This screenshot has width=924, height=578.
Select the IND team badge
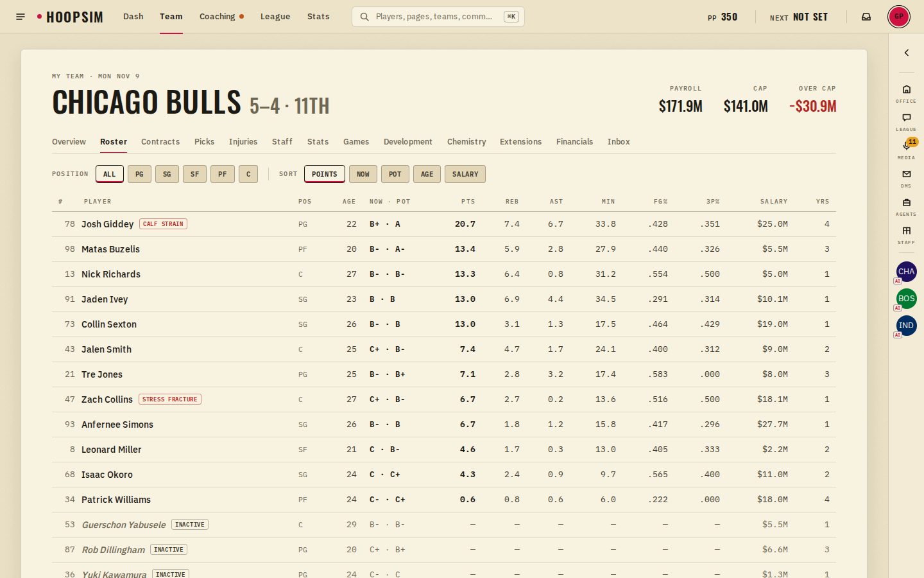906,326
